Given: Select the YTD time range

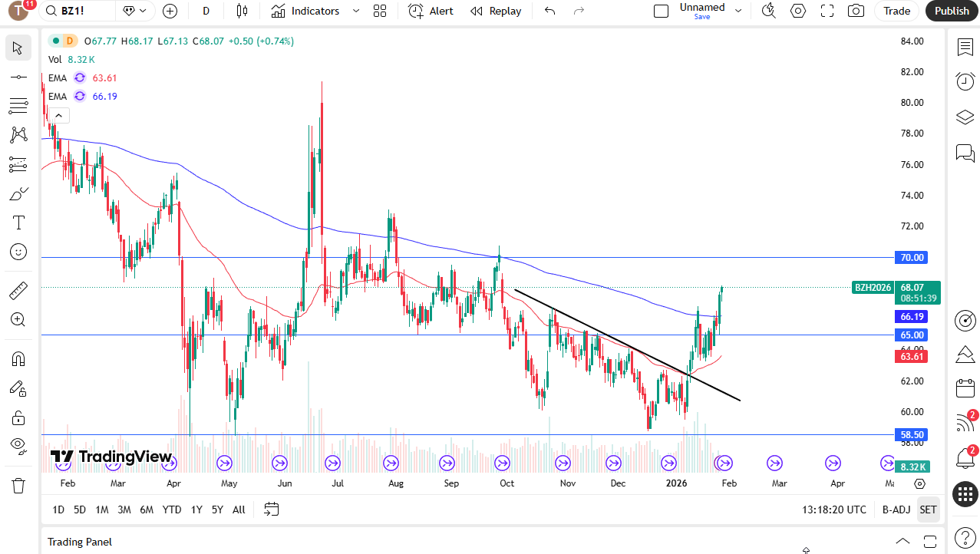Looking at the screenshot, I should pyautogui.click(x=172, y=509).
